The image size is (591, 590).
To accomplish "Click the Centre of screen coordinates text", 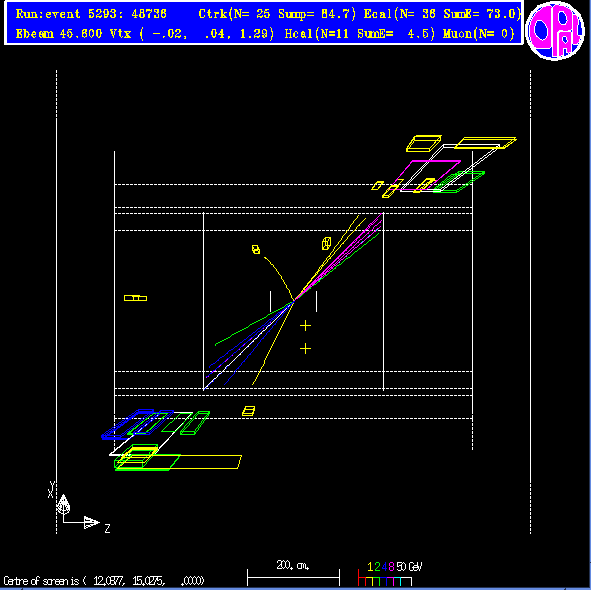I will (x=104, y=581).
